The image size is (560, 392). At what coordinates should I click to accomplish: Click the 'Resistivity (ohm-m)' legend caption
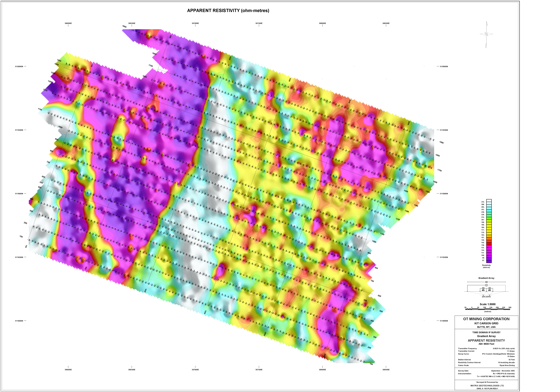pyautogui.click(x=486, y=266)
